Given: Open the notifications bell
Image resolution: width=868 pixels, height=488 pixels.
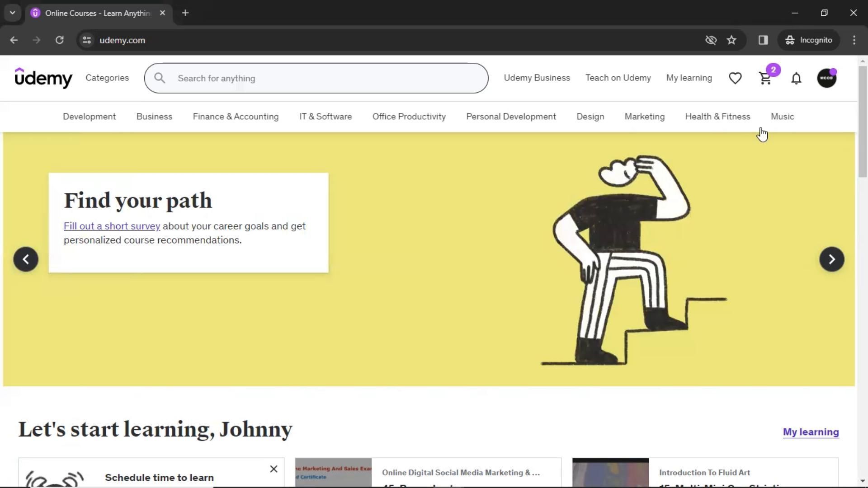Looking at the screenshot, I should pos(796,79).
